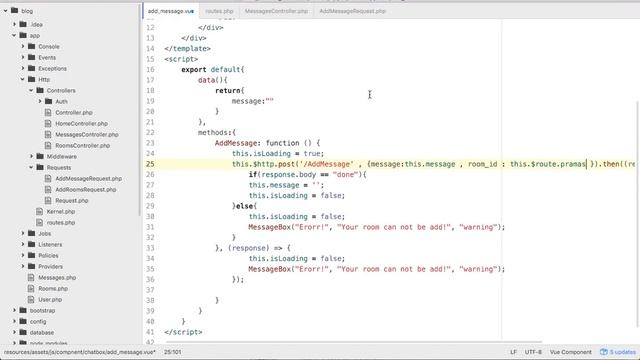This screenshot has width=640, height=360.
Task: Click line number 25 in gutter
Action: 150,164
